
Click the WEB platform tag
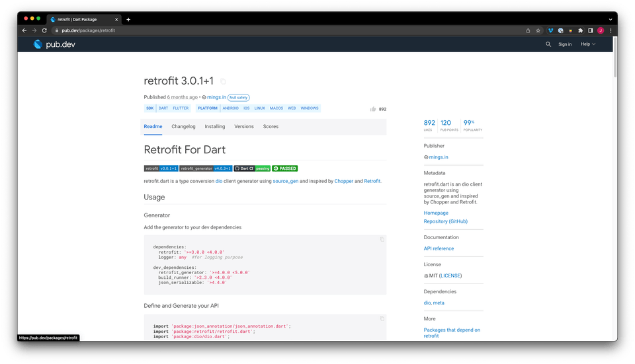292,108
